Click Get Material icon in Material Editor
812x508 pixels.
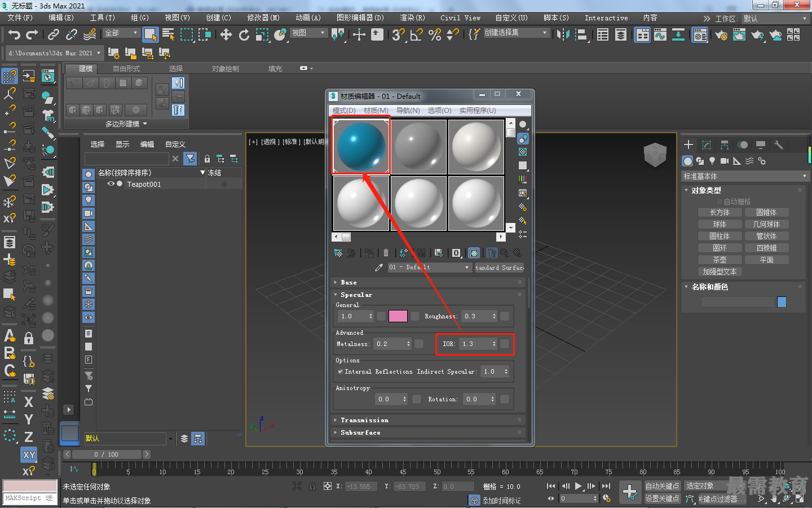(338, 253)
